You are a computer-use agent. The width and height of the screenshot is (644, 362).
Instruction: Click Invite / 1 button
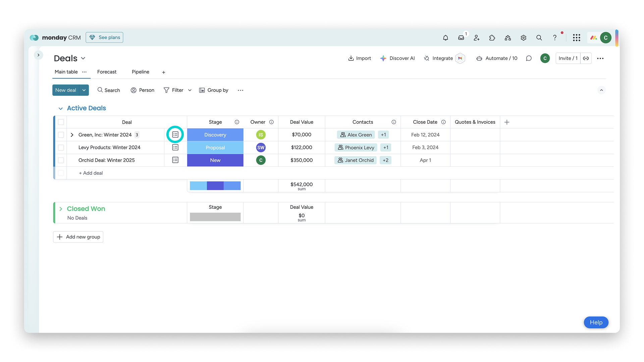point(568,58)
